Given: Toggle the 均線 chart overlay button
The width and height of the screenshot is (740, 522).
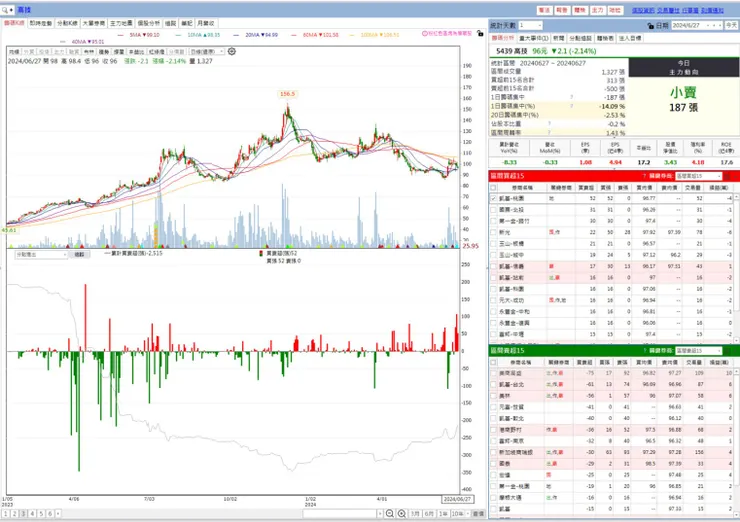Looking at the screenshot, I should 14,52.
